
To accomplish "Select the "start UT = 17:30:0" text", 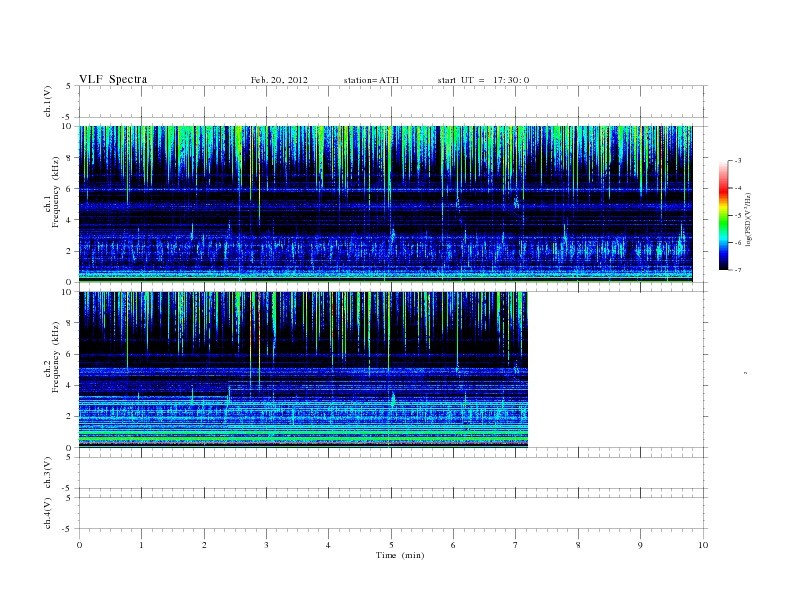I will point(483,80).
